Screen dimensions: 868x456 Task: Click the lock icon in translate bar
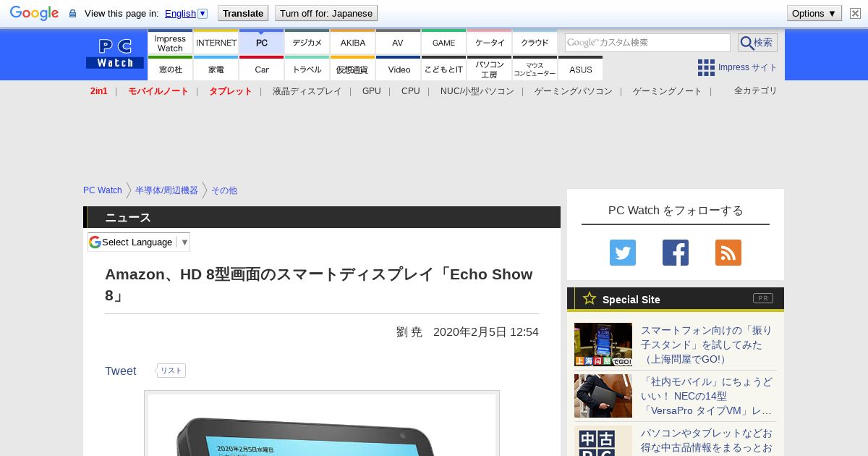click(72, 13)
